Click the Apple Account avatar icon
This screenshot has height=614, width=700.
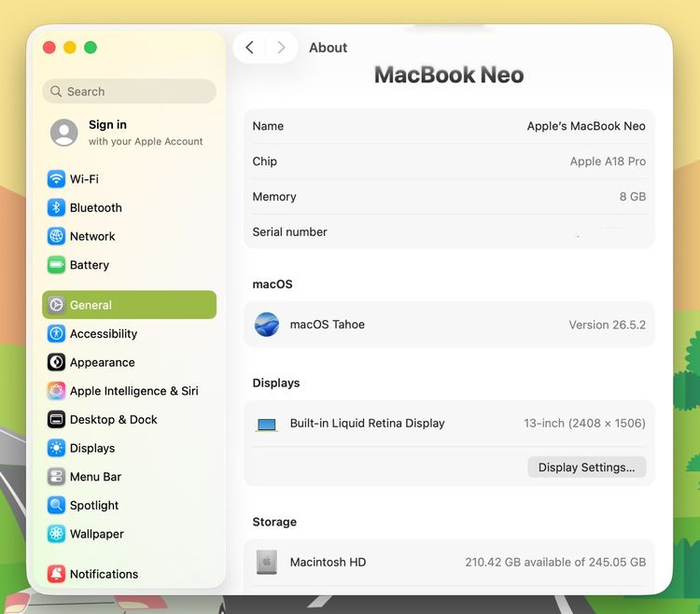click(63, 133)
